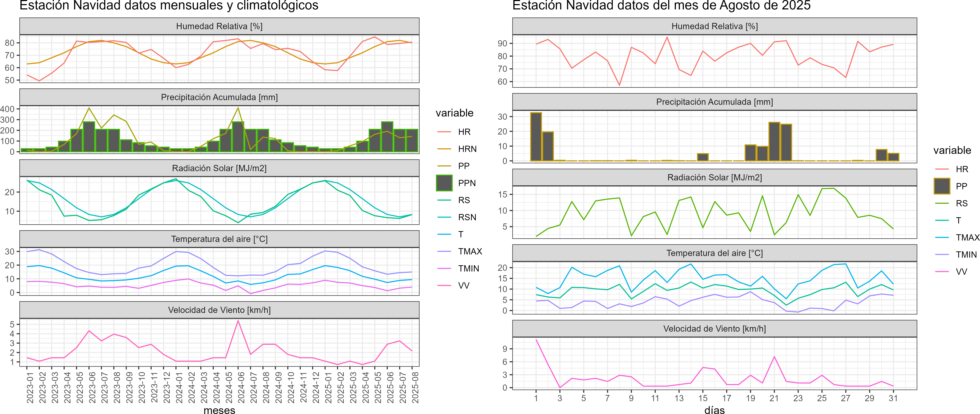Viewport: 980px width, 414px height.
Task: Click the PPN legend swatch box
Action: (x=444, y=183)
